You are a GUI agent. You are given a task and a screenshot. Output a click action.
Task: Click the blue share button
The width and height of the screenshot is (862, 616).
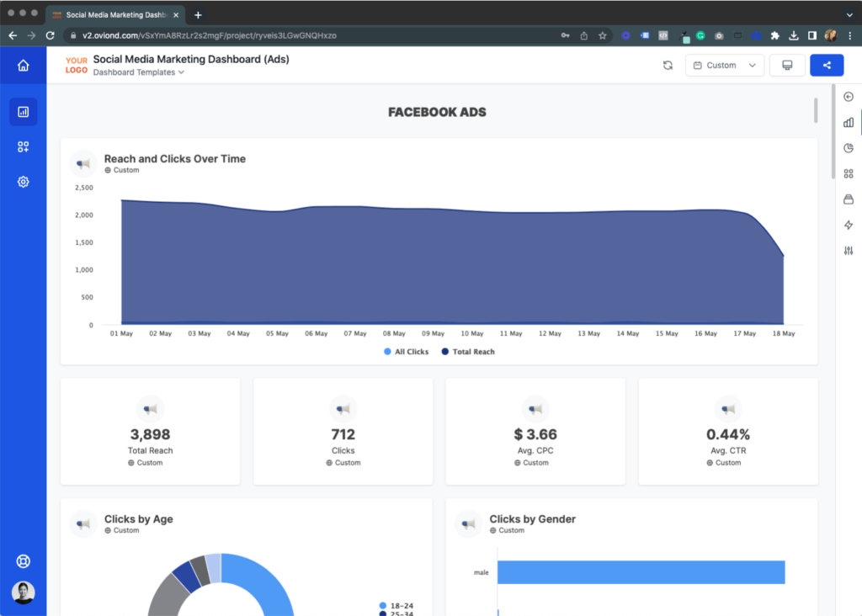click(827, 66)
